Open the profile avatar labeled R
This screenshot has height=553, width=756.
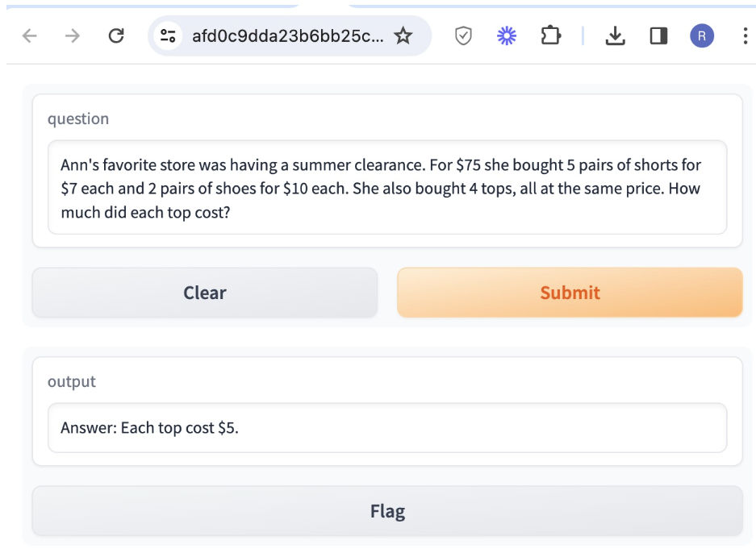[x=702, y=35]
